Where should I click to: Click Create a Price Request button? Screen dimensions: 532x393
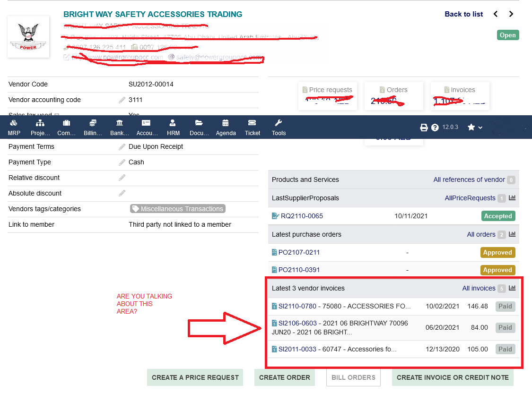[195, 377]
